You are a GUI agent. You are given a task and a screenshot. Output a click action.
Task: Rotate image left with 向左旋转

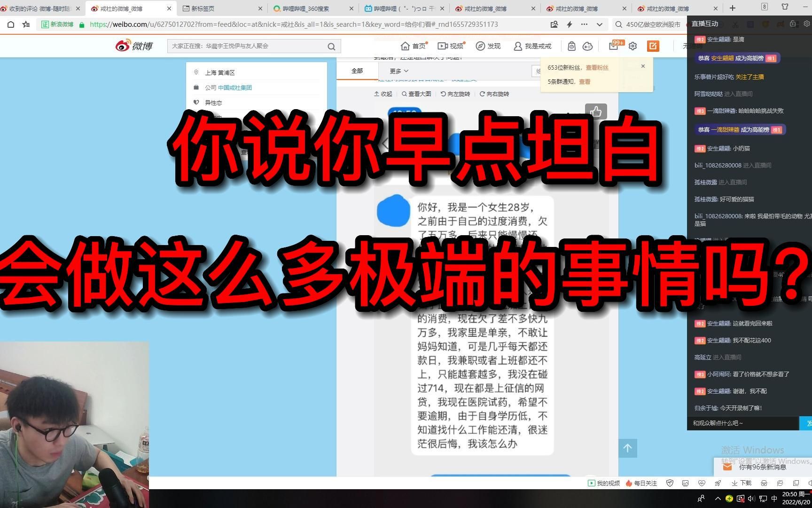(x=455, y=94)
